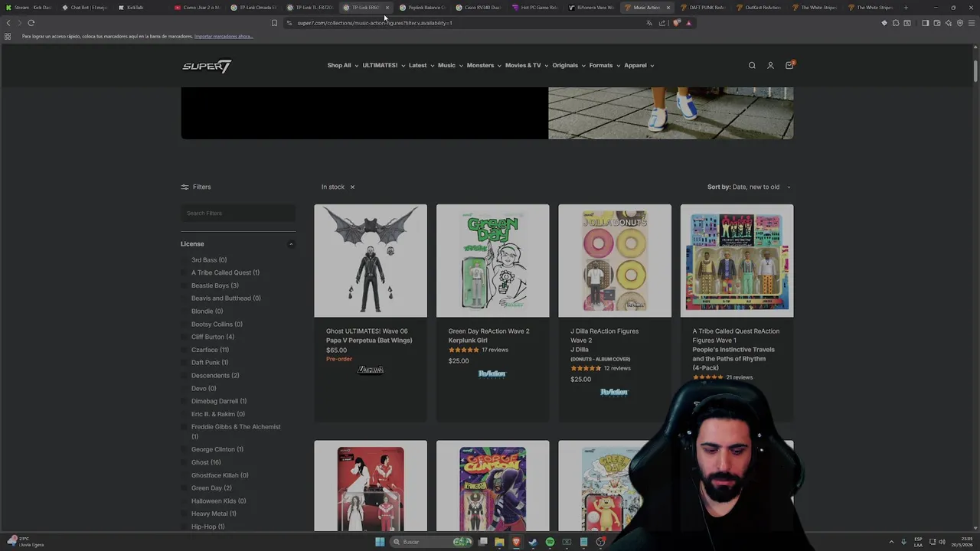
Task: Open the site search magnifier icon
Action: [752, 66]
